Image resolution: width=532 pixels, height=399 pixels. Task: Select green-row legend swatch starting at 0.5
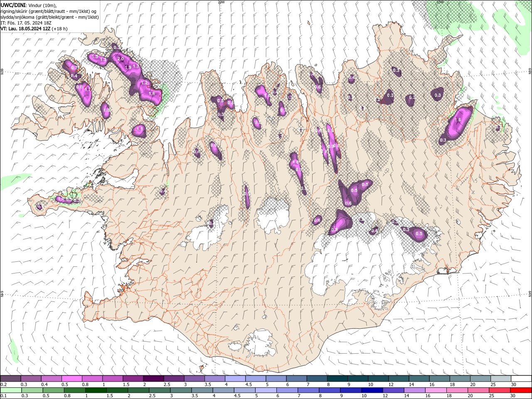coord(53,390)
